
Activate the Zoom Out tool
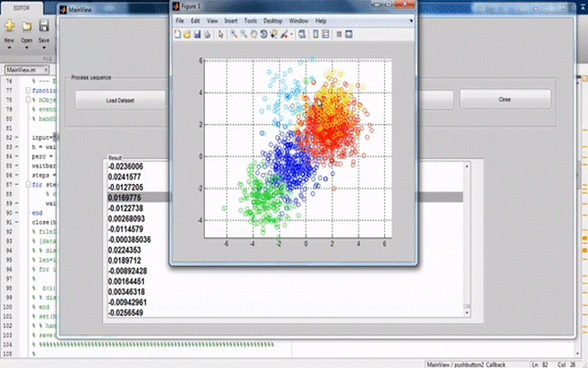coord(243,34)
